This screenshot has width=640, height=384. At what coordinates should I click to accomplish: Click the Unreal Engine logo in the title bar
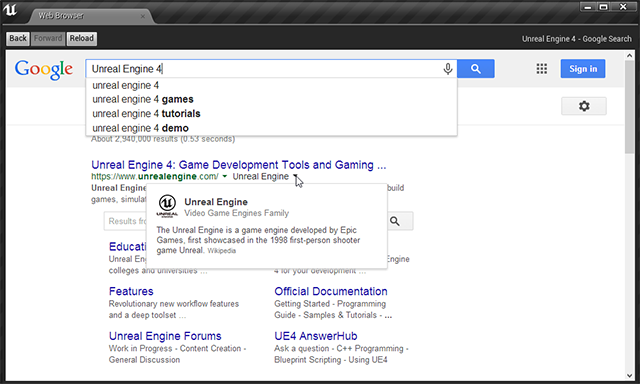coord(10,9)
